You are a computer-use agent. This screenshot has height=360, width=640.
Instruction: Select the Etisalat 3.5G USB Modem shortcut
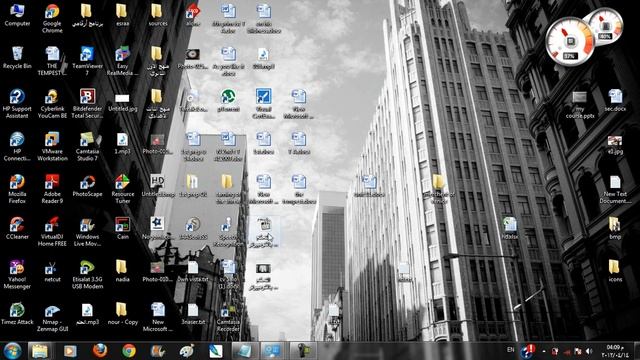pos(87,275)
